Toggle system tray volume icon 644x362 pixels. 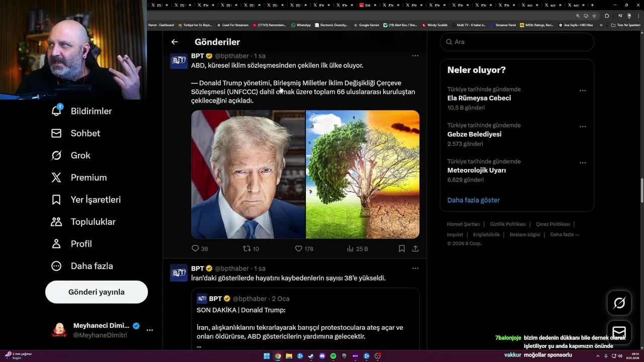point(620,356)
